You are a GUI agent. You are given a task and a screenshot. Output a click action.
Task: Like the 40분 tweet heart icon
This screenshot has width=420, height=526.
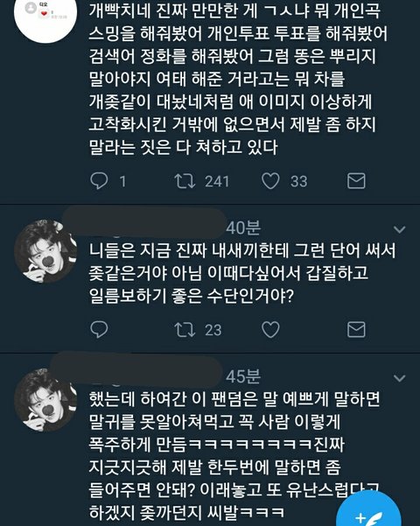coord(270,329)
